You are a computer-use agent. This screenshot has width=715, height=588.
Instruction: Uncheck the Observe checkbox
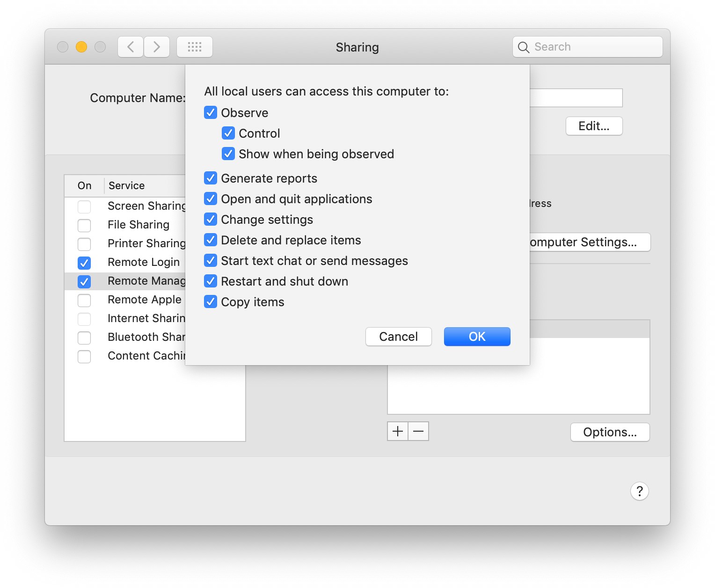211,113
